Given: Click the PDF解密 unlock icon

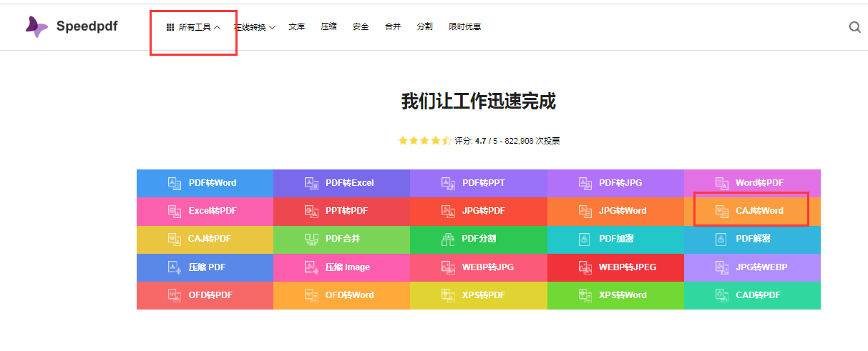Looking at the screenshot, I should (722, 239).
